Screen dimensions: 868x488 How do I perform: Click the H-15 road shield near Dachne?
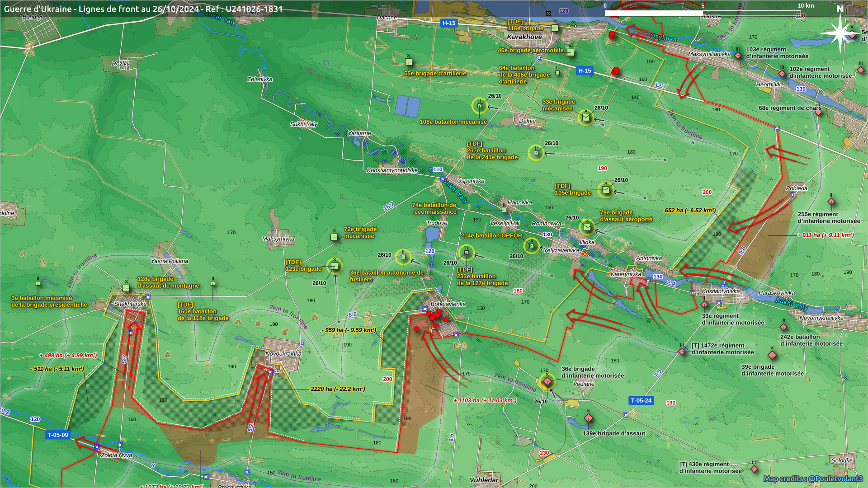tap(449, 23)
